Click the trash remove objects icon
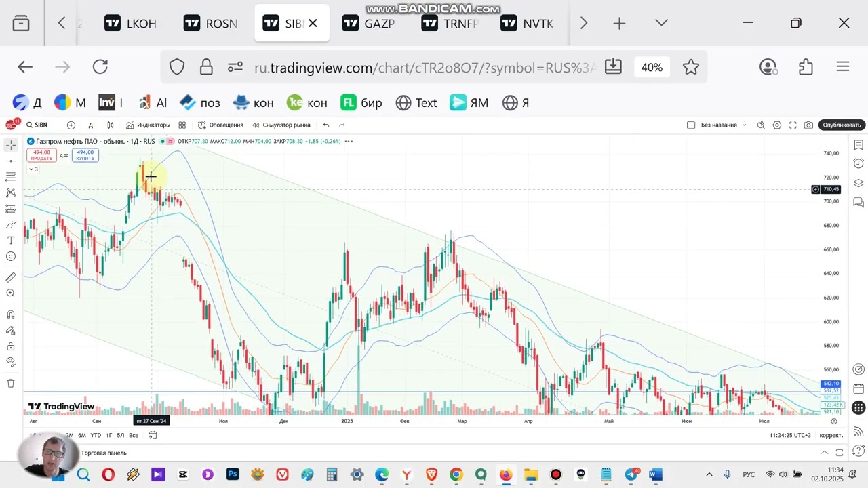This screenshot has width=868, height=488. 11,383
